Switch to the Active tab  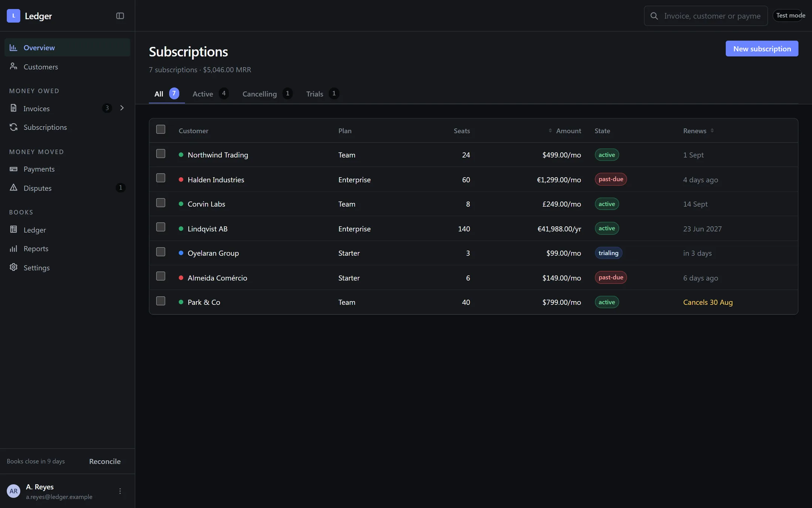pos(211,94)
